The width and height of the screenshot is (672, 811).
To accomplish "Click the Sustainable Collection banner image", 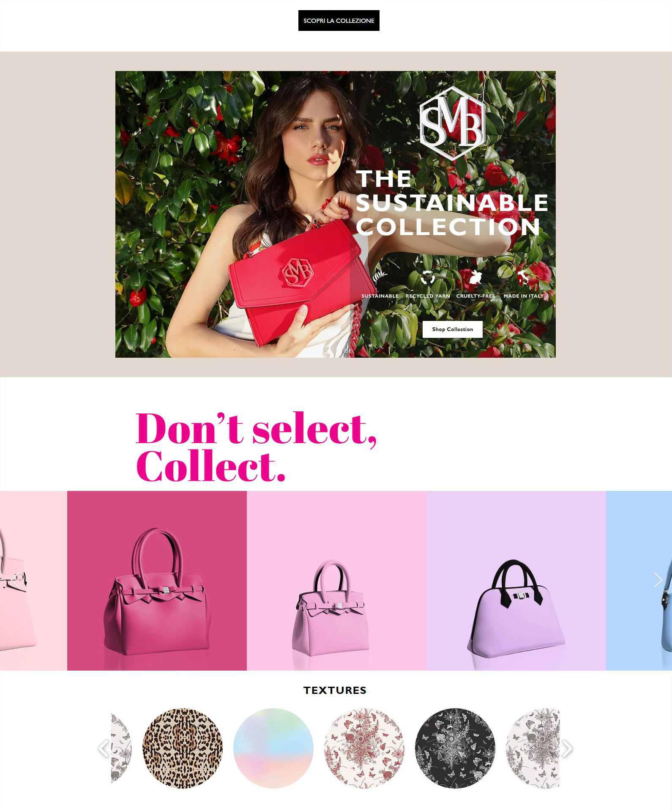I will click(x=335, y=214).
